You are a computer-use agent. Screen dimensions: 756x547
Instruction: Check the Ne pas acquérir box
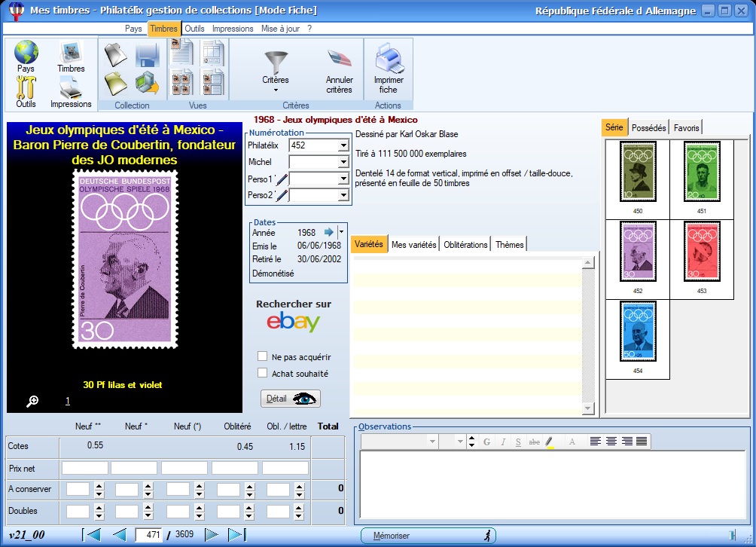(x=262, y=356)
